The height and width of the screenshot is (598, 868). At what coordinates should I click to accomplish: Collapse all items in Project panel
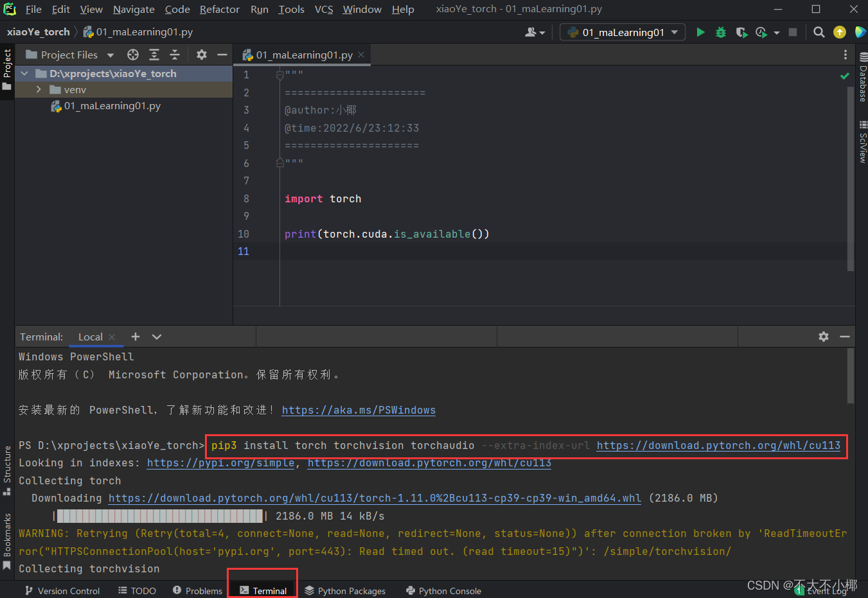pyautogui.click(x=175, y=55)
